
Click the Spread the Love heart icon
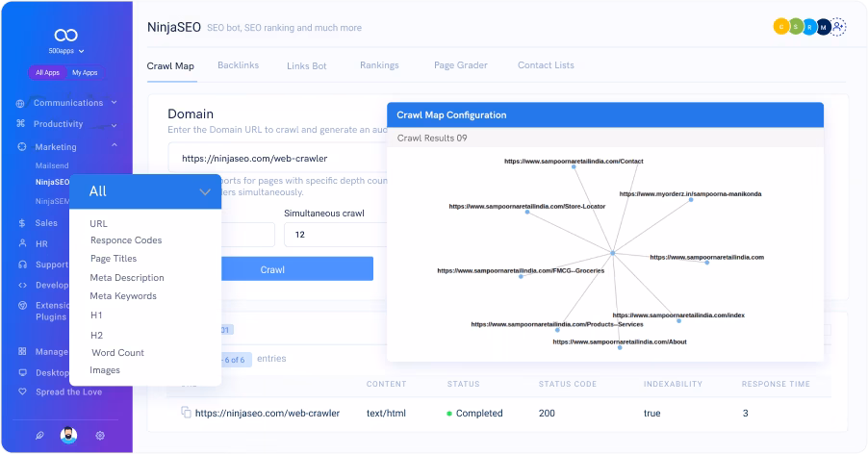click(x=21, y=391)
